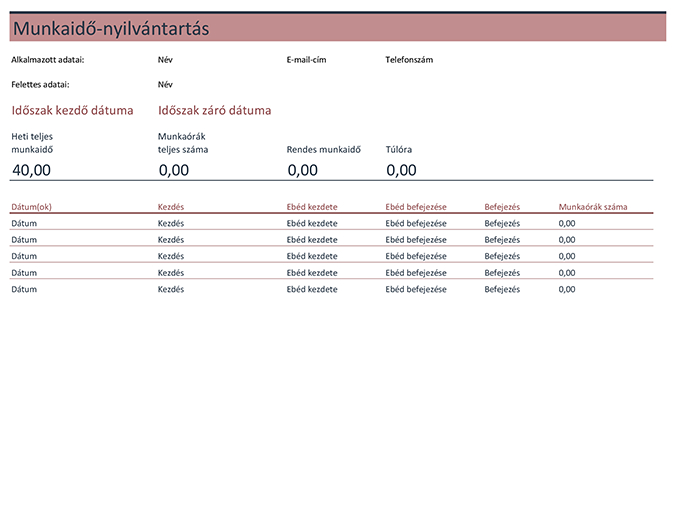
Task: Click the red Ebéd befejezése column header
Action: coord(416,207)
